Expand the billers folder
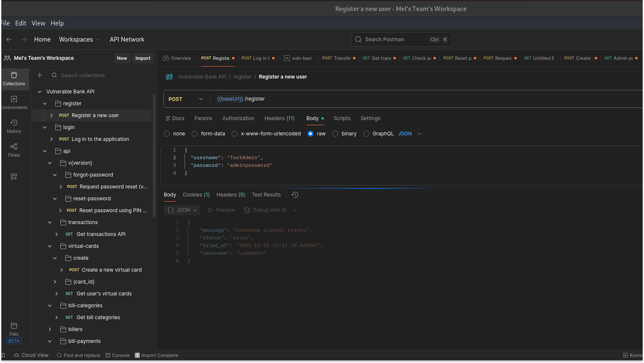The width and height of the screenshot is (644, 363). click(x=50, y=329)
